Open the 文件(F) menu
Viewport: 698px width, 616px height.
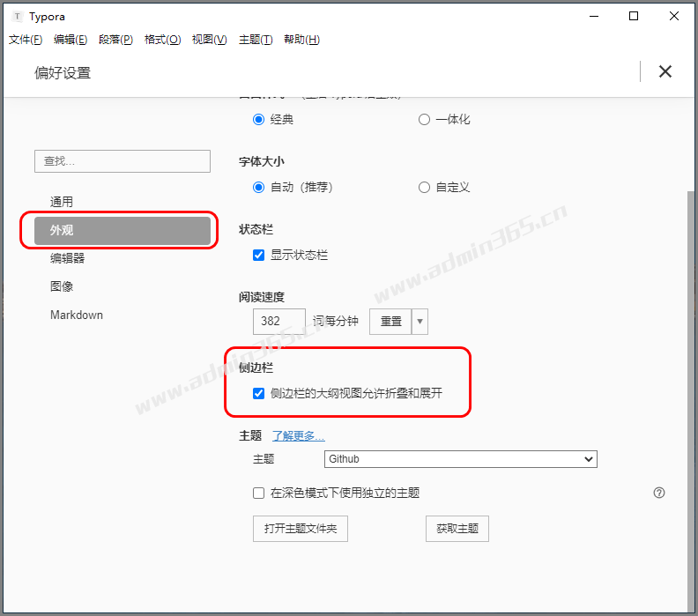26,40
